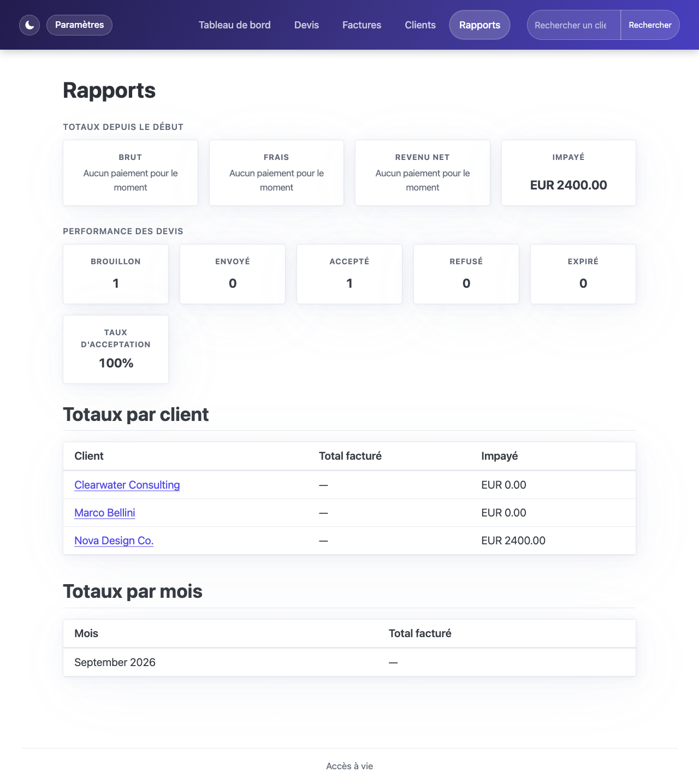The height and width of the screenshot is (784, 699).
Task: Click the Mois column header
Action: point(86,633)
